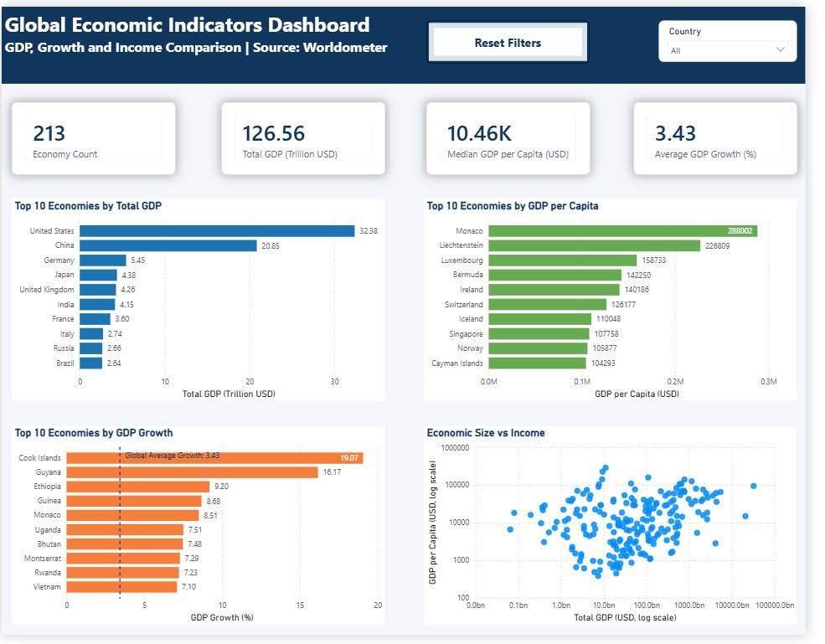The width and height of the screenshot is (825, 644).
Task: Click the Total GDP (USD, log scale) axis title
Action: [x=625, y=618]
